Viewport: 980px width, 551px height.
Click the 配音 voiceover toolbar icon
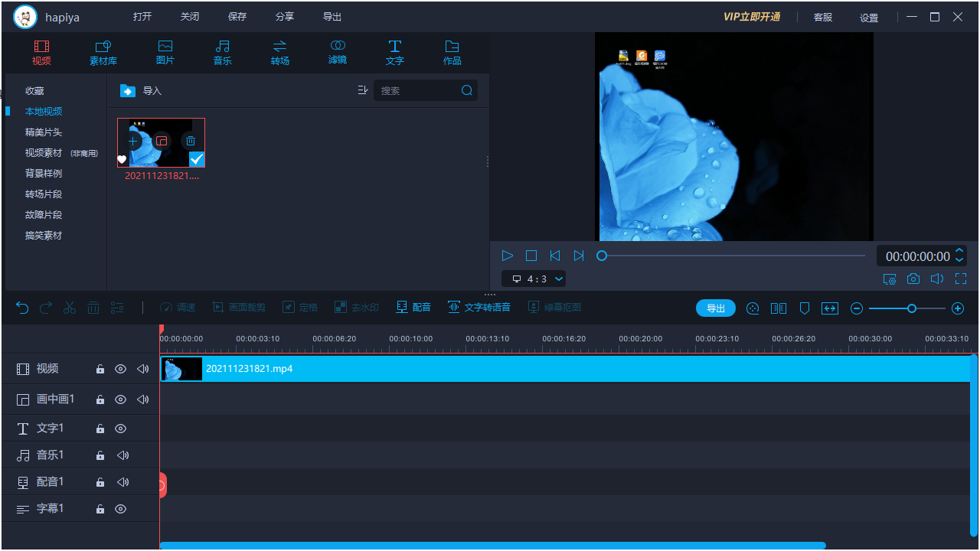click(x=413, y=308)
